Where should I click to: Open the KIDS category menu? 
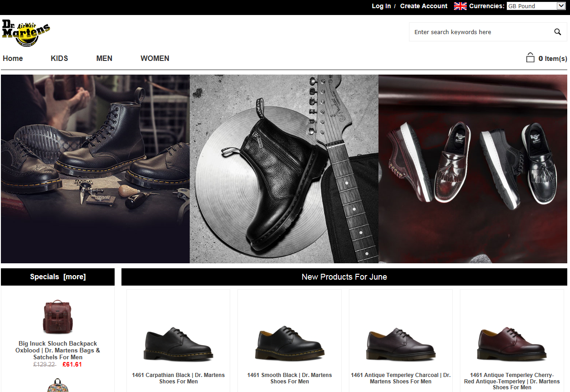pyautogui.click(x=59, y=58)
